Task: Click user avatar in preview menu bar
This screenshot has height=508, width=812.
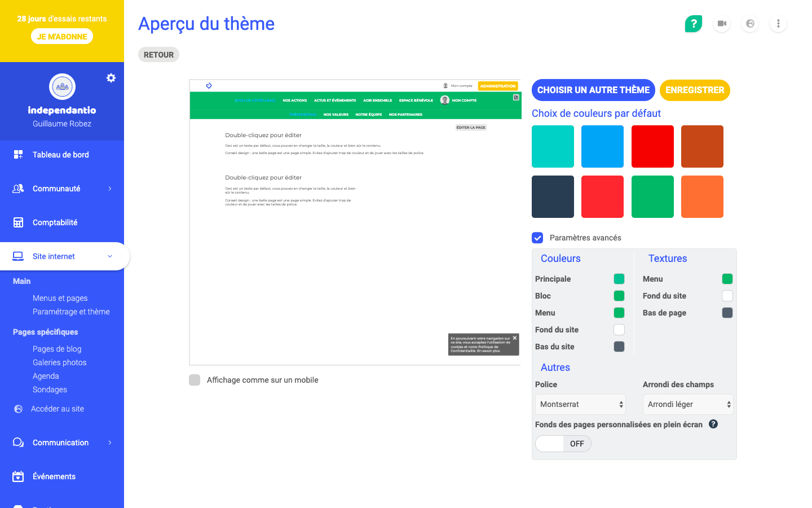Action: point(444,100)
